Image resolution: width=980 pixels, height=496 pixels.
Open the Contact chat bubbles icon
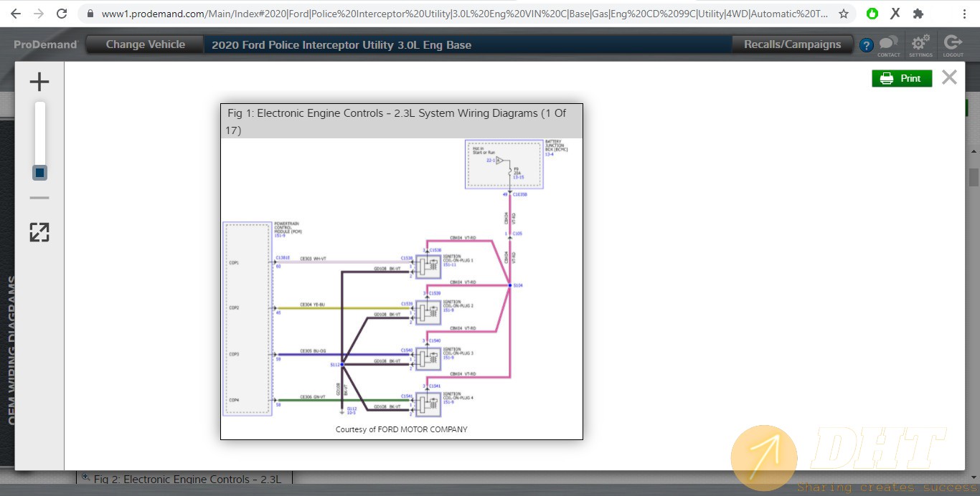click(x=888, y=45)
